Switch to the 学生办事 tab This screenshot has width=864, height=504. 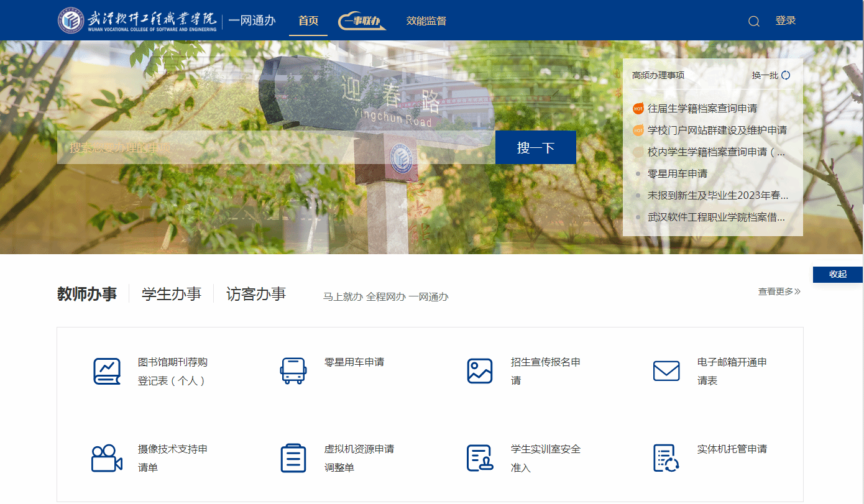click(172, 294)
